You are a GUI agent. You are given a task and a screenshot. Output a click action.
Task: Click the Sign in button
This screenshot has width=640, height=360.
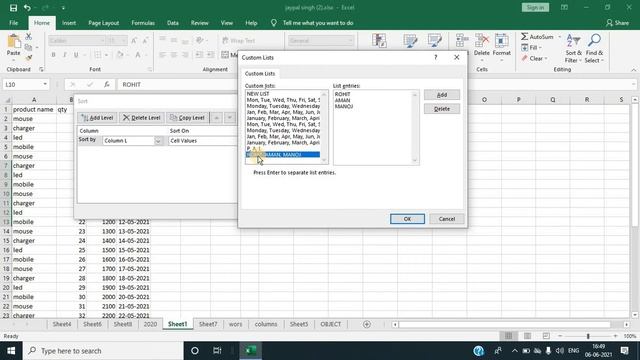tap(535, 8)
